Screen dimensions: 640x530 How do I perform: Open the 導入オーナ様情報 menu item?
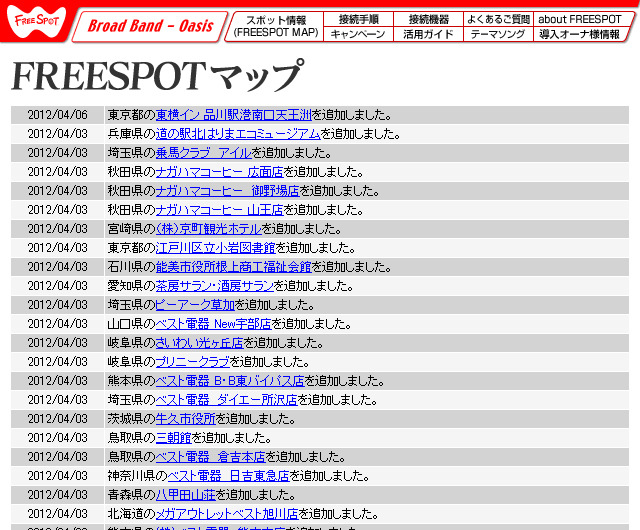(x=580, y=34)
